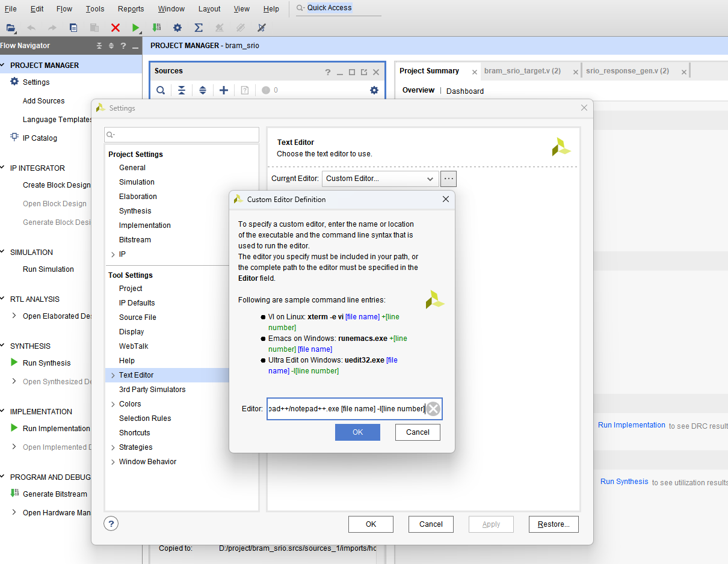Screen dimensions: 728x564
Task: Click the green Run toolbar arrow
Action: [136, 28]
